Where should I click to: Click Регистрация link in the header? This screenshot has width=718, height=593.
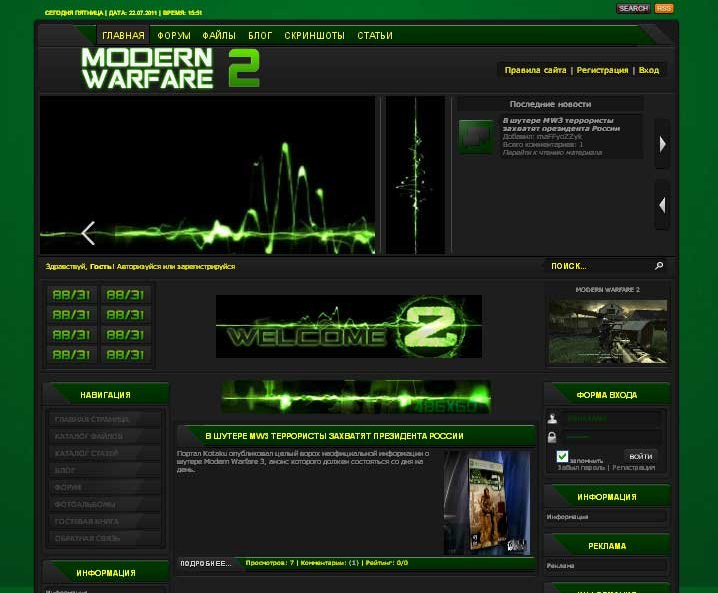pos(602,70)
